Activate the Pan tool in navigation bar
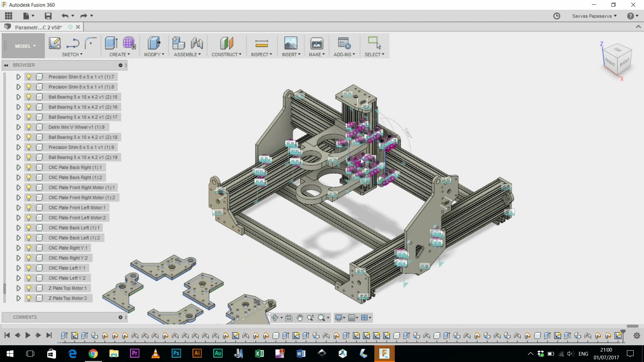The width and height of the screenshot is (644, 362). pos(300,317)
